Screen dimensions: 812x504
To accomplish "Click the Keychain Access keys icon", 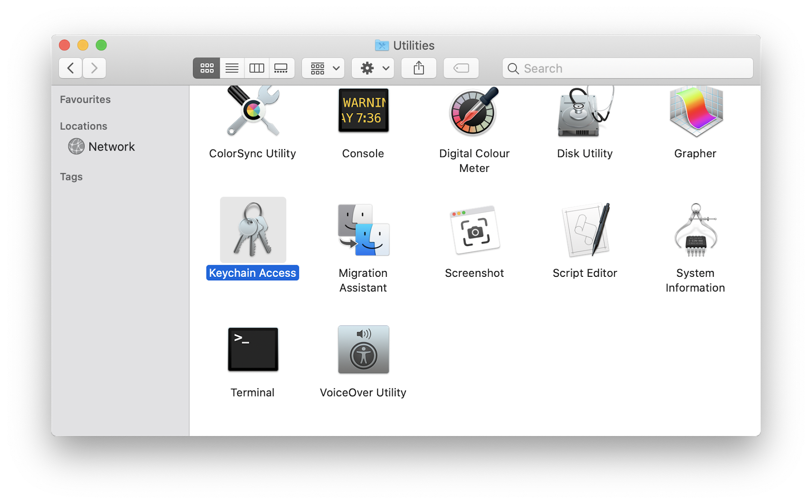I will click(x=253, y=230).
